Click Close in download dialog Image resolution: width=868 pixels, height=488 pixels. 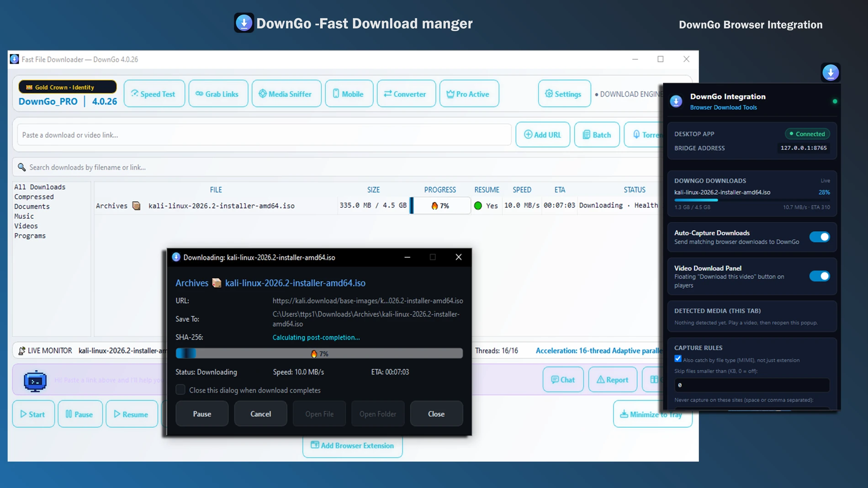(x=436, y=414)
